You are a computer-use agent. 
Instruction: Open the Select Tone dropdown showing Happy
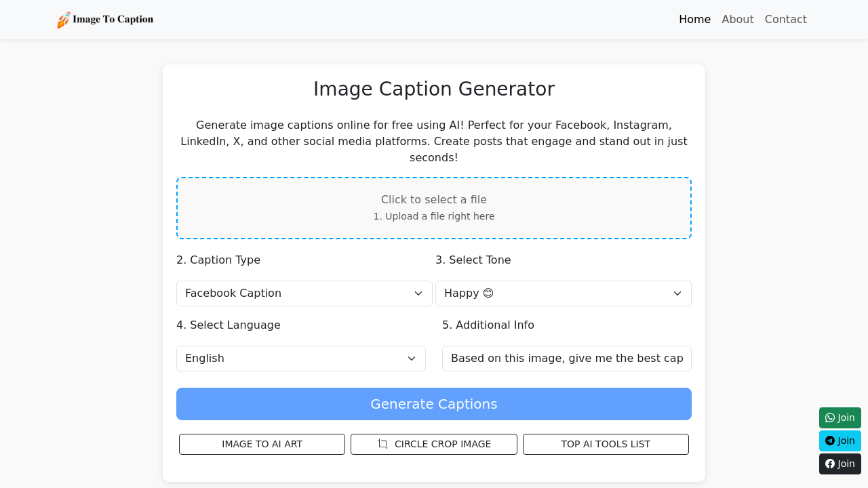tap(564, 293)
